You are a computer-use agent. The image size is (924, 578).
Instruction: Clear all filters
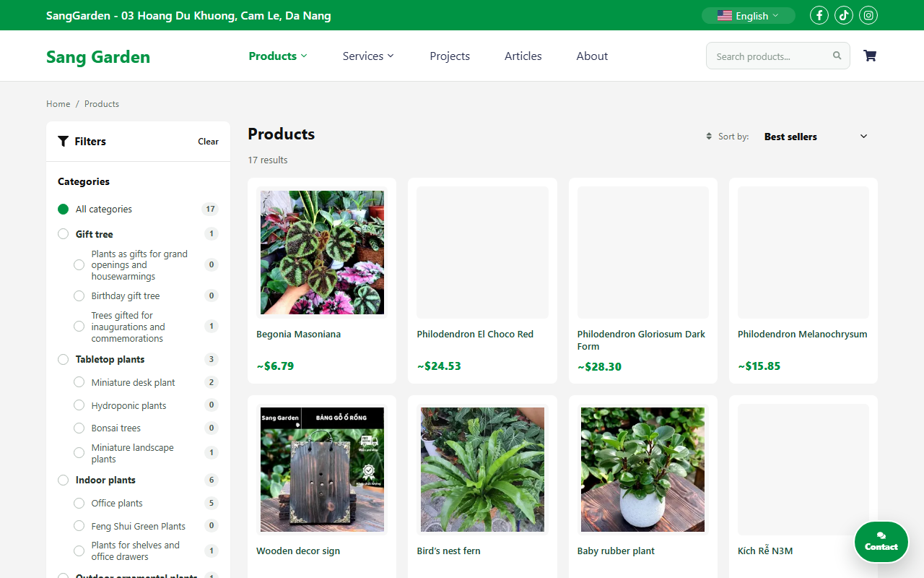tap(209, 142)
